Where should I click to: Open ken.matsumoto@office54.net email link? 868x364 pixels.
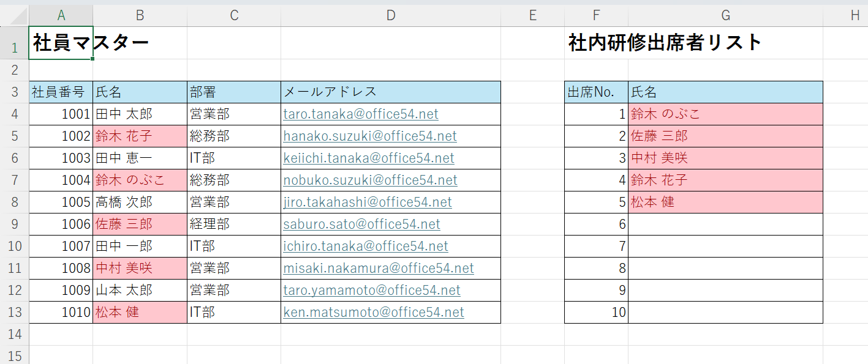374,312
